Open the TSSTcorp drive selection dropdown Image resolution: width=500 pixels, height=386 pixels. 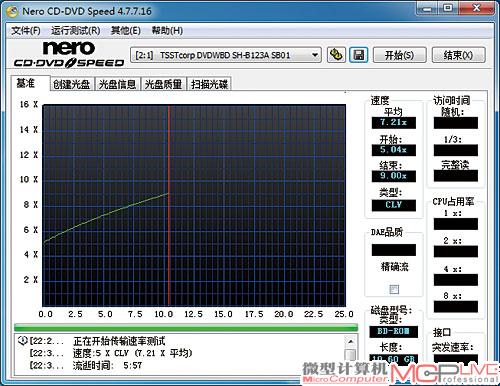point(226,55)
